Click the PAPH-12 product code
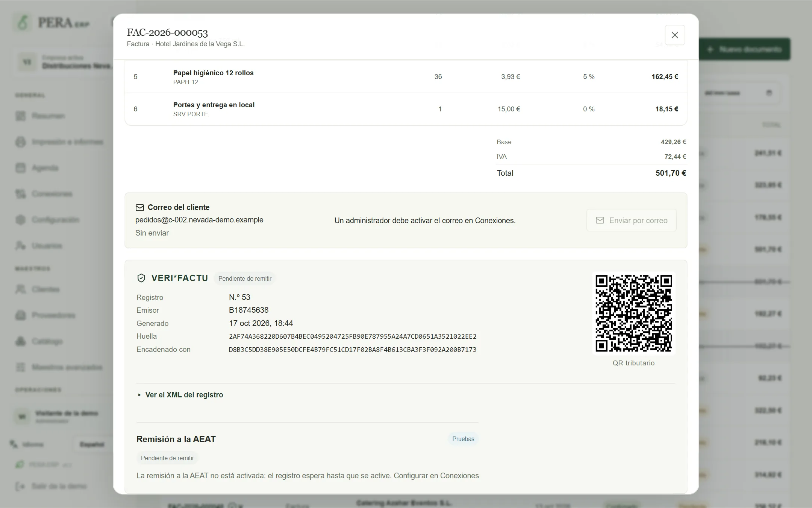This screenshot has height=508, width=812. pyautogui.click(x=186, y=82)
